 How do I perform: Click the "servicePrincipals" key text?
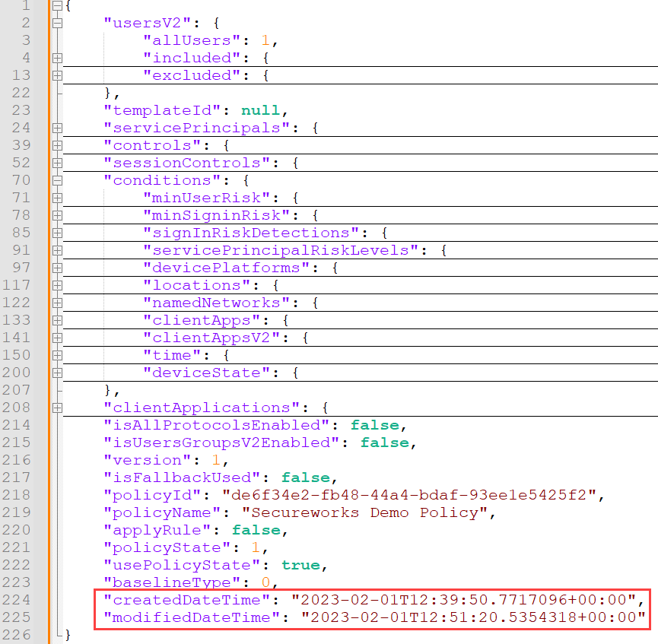tap(197, 128)
